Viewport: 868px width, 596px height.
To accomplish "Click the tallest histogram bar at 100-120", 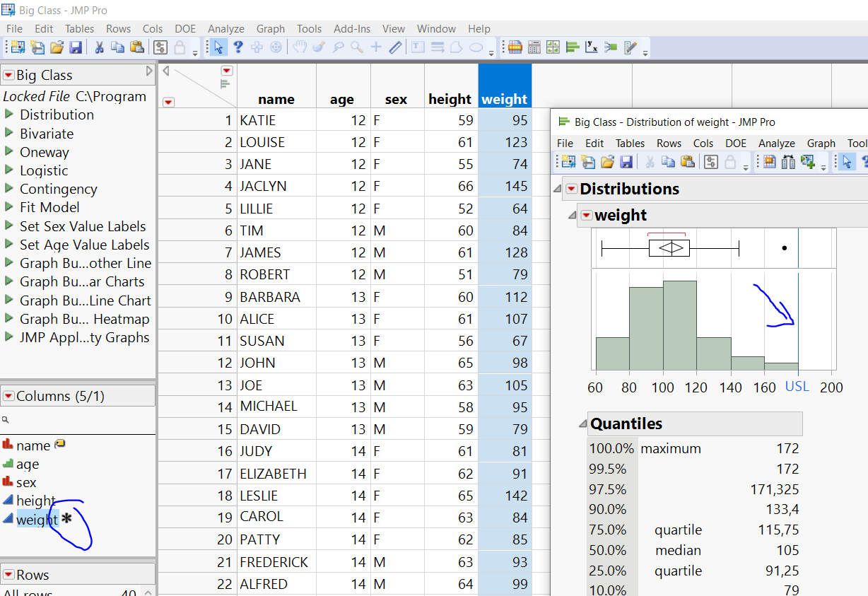I will 679,325.
